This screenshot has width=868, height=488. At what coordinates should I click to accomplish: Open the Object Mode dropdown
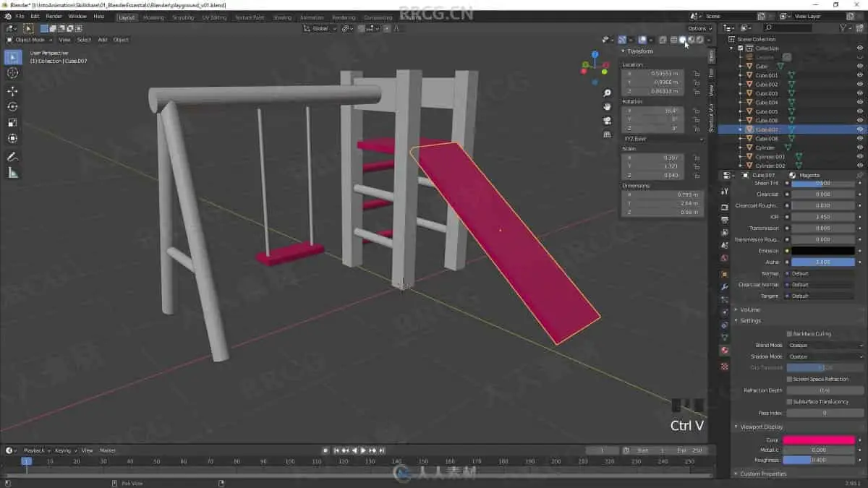click(x=31, y=40)
